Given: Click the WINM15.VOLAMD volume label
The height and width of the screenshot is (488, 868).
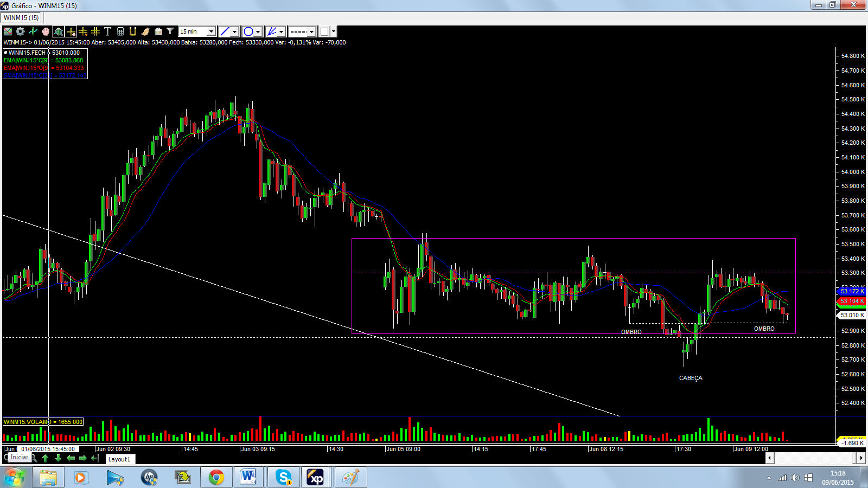Looking at the screenshot, I should click(43, 421).
